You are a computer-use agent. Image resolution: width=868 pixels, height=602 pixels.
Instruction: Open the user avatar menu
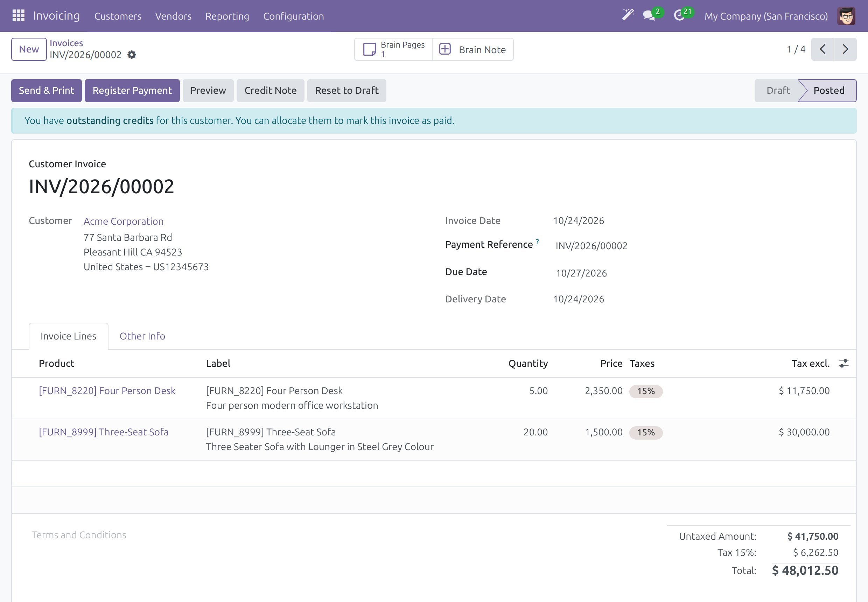click(846, 16)
